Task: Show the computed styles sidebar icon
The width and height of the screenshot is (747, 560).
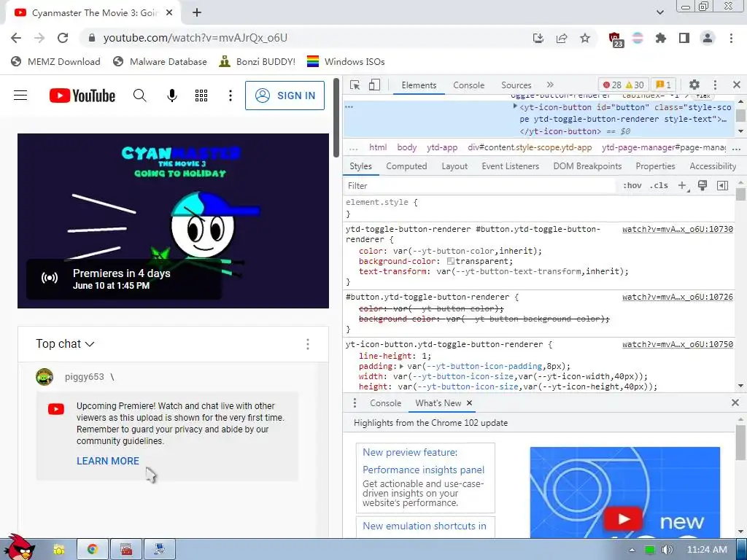Action: click(x=723, y=186)
